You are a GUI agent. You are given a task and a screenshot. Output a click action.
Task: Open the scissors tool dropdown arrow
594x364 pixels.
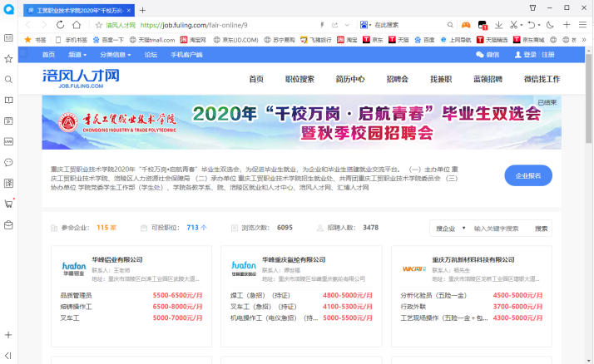coord(522,26)
